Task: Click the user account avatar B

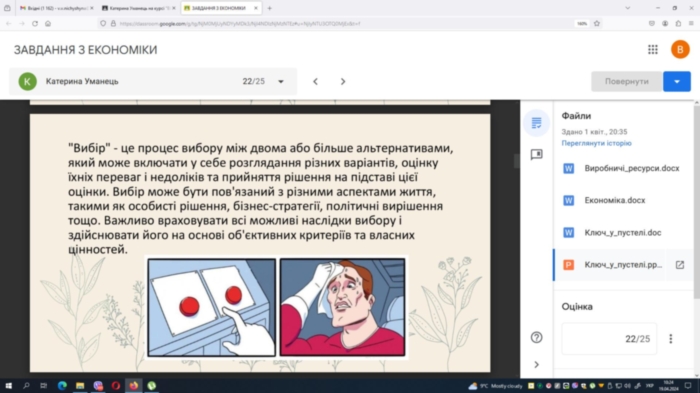Action: click(x=680, y=50)
